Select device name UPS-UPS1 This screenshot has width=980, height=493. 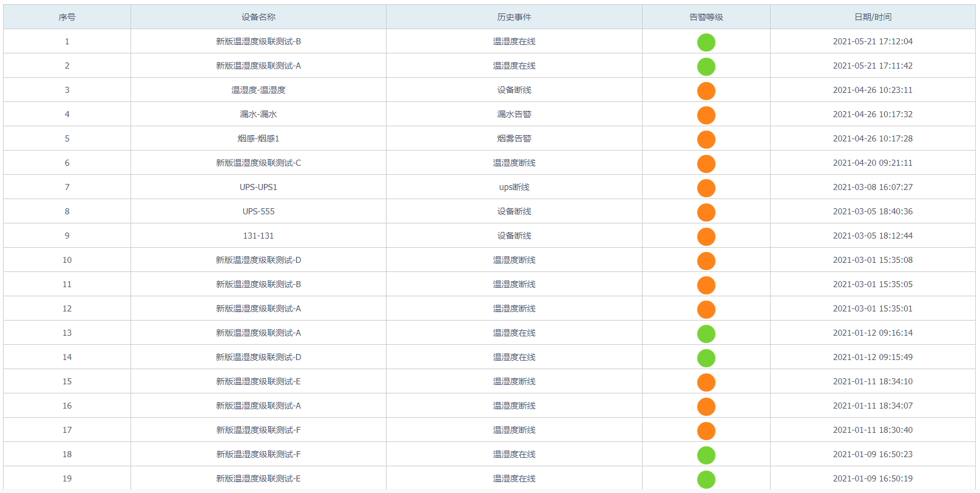pyautogui.click(x=259, y=187)
